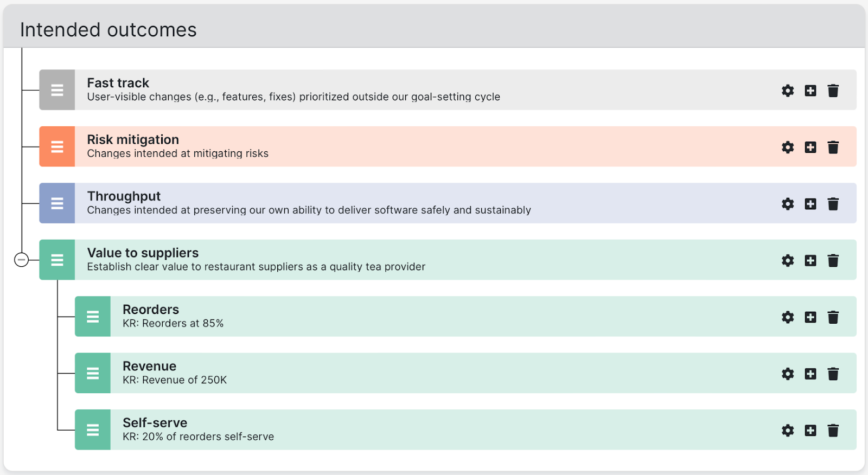Screen dimensions: 868x475
Task: Delete the Revenue key result
Action: click(x=833, y=374)
